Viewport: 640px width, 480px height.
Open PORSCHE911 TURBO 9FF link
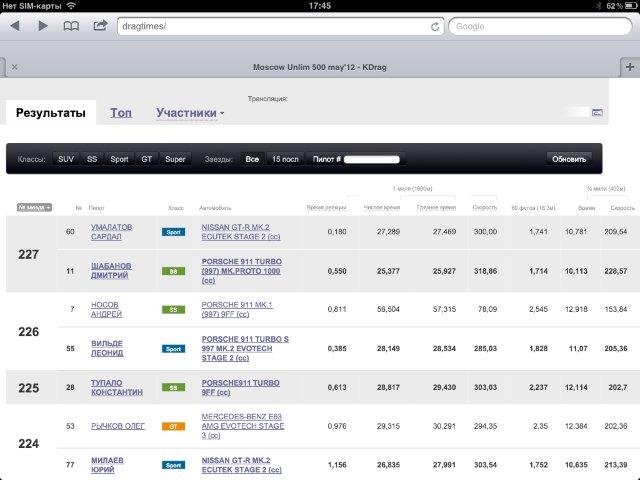[x=240, y=387]
